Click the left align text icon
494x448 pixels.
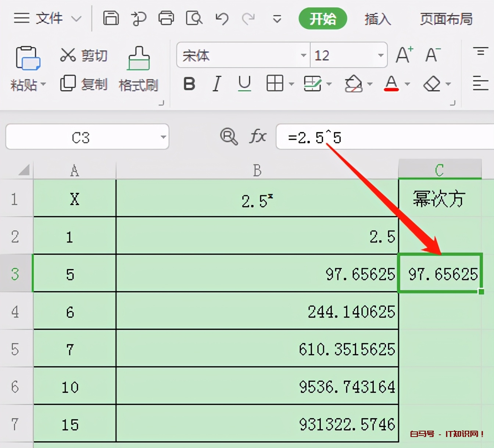click(x=480, y=83)
